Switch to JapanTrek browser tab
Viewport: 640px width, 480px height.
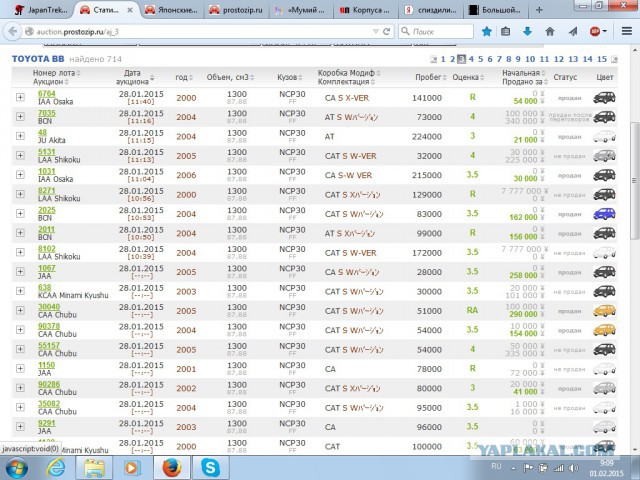tap(41, 10)
